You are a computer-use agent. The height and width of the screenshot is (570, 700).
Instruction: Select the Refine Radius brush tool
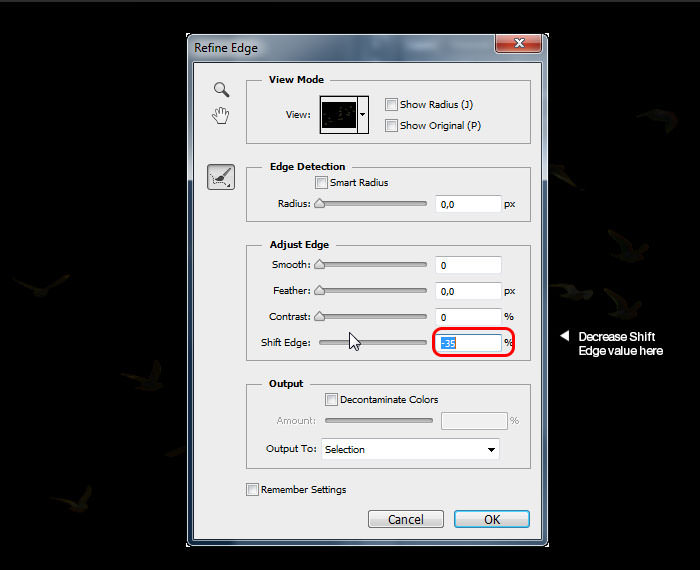[x=221, y=177]
